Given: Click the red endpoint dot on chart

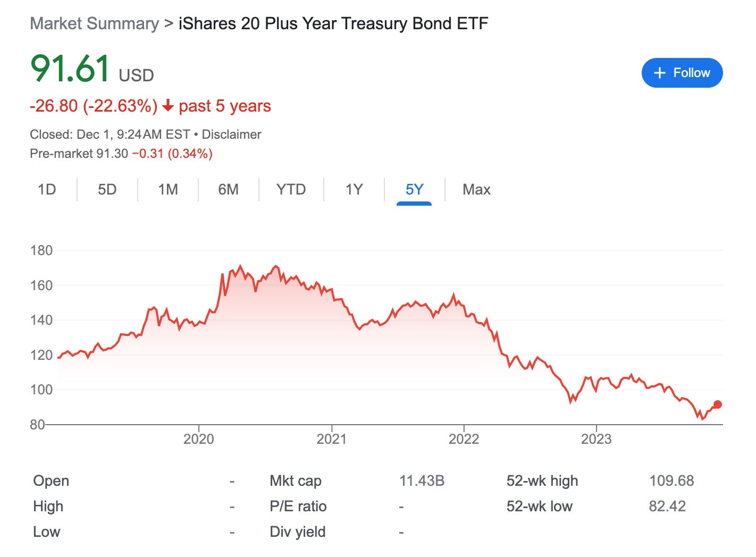Looking at the screenshot, I should click(x=718, y=404).
